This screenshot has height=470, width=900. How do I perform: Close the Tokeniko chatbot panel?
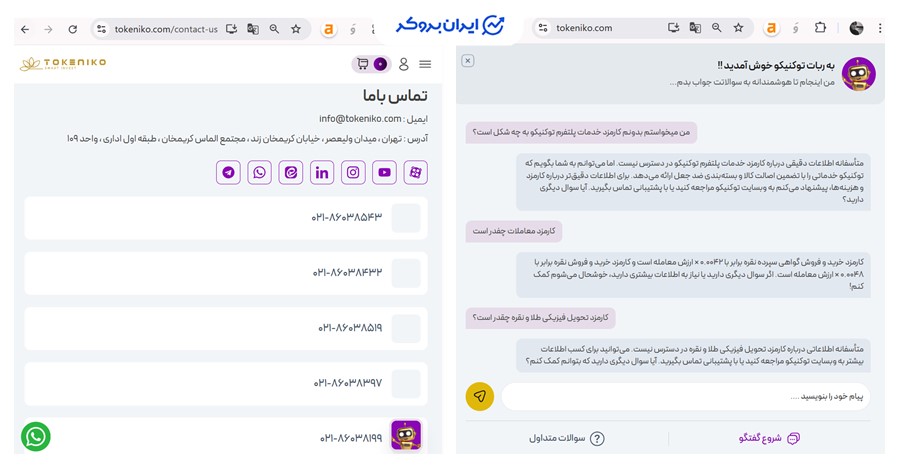point(468,61)
